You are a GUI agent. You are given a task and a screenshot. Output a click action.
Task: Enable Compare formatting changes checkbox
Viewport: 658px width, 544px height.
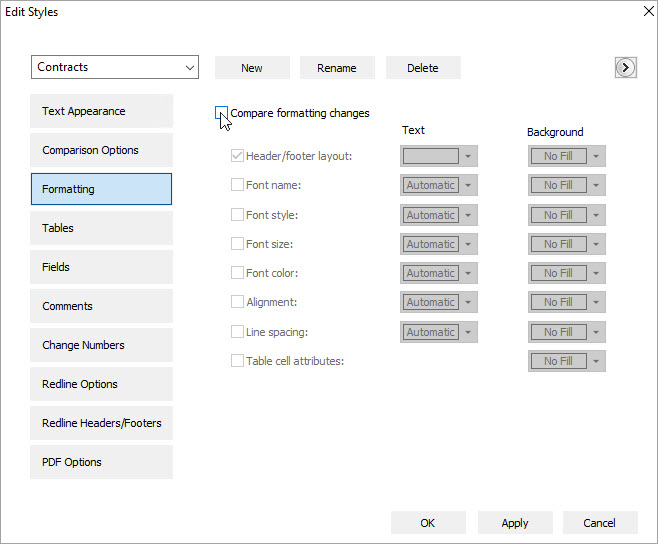point(221,112)
